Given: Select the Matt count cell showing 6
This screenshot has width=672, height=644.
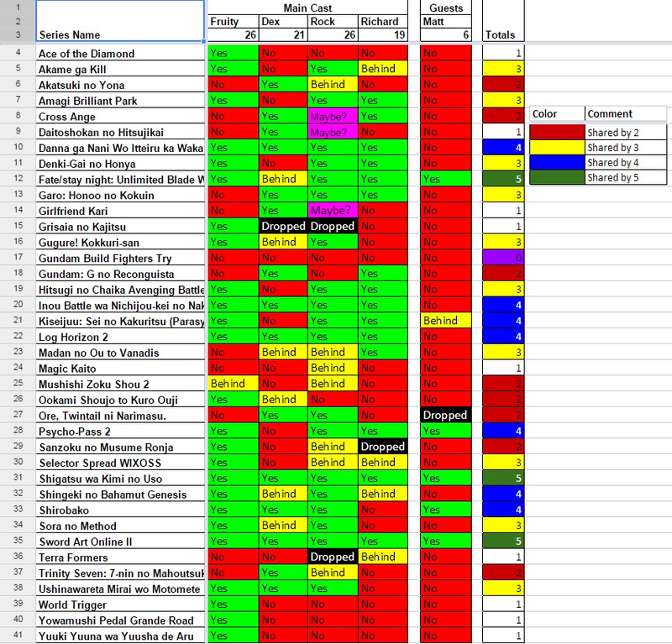Looking at the screenshot, I should pos(446,34).
